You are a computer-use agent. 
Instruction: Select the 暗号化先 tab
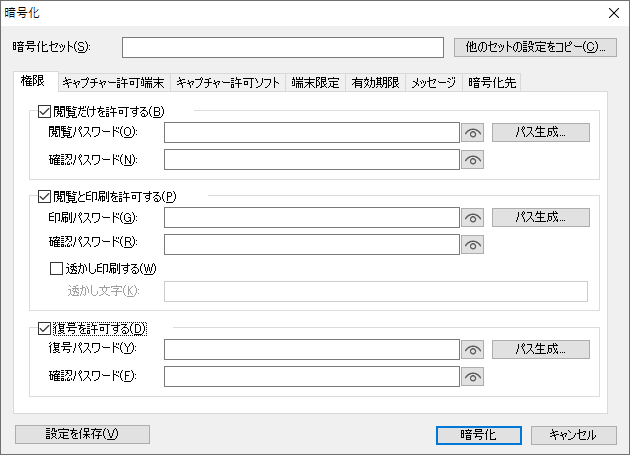click(492, 83)
